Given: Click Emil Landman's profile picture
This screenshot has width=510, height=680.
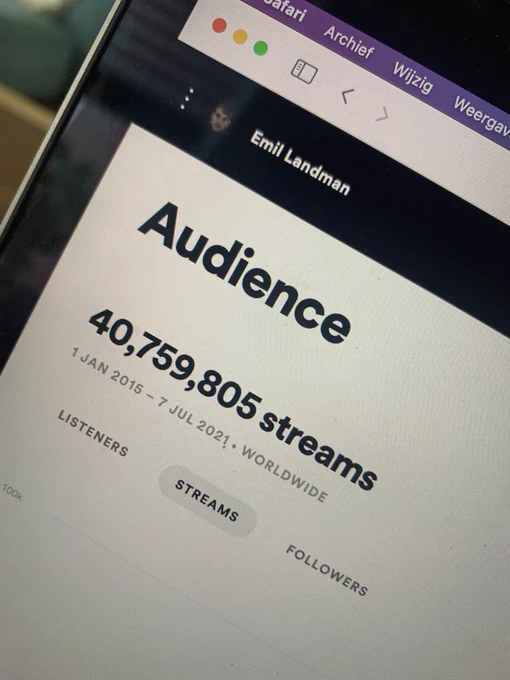Looking at the screenshot, I should point(222,118).
